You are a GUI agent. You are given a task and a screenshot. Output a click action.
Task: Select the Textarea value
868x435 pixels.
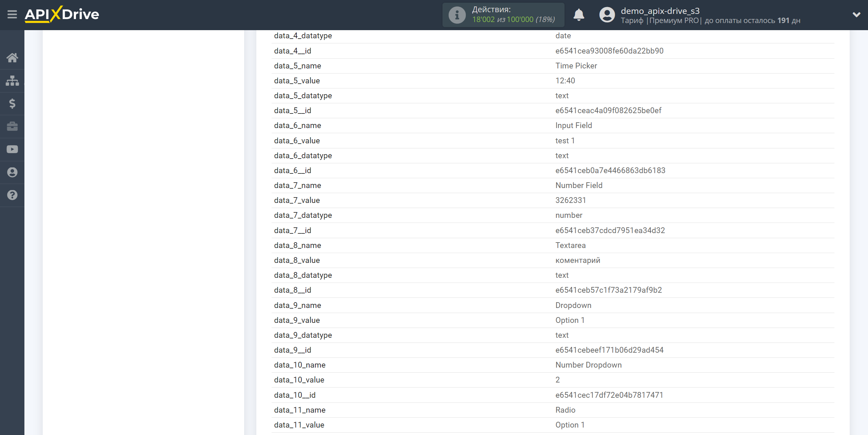[x=570, y=245]
